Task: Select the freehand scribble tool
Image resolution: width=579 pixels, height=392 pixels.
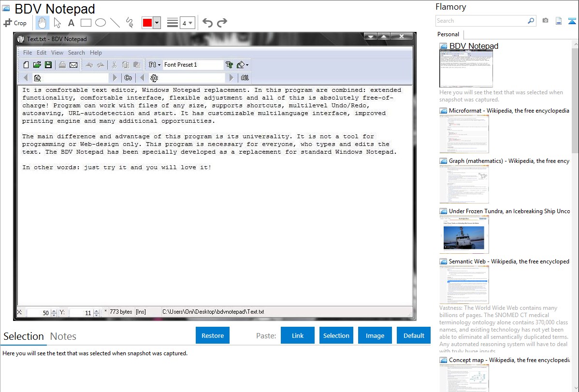Action: [x=130, y=23]
